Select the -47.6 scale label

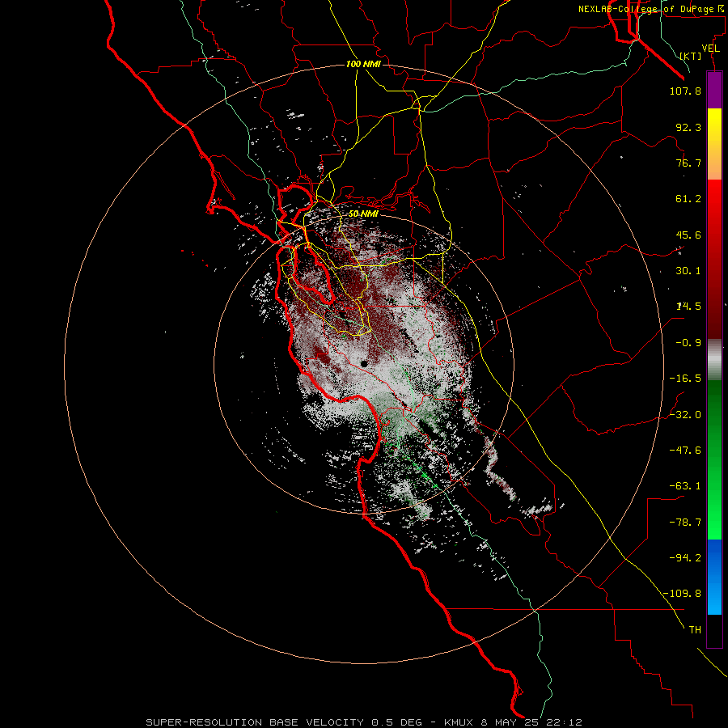[685, 451]
